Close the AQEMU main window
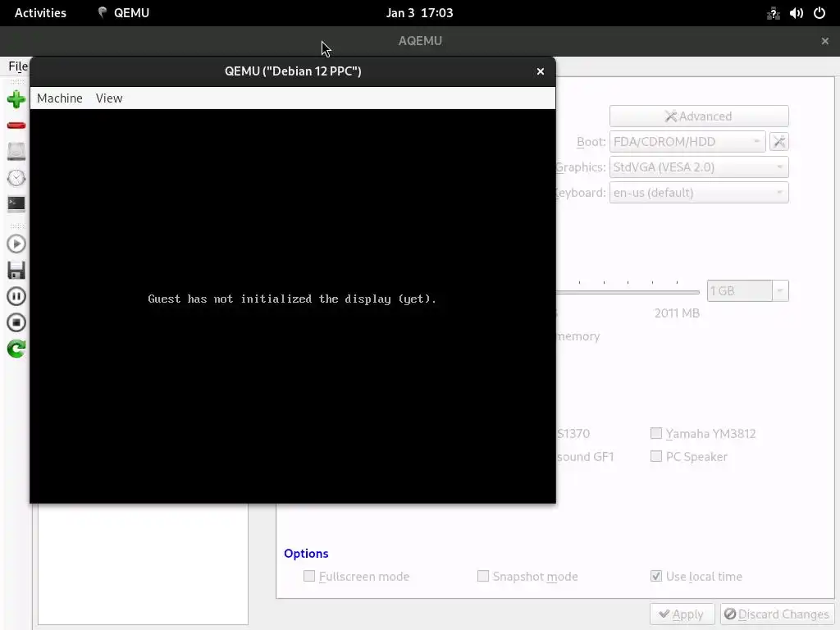 click(824, 41)
